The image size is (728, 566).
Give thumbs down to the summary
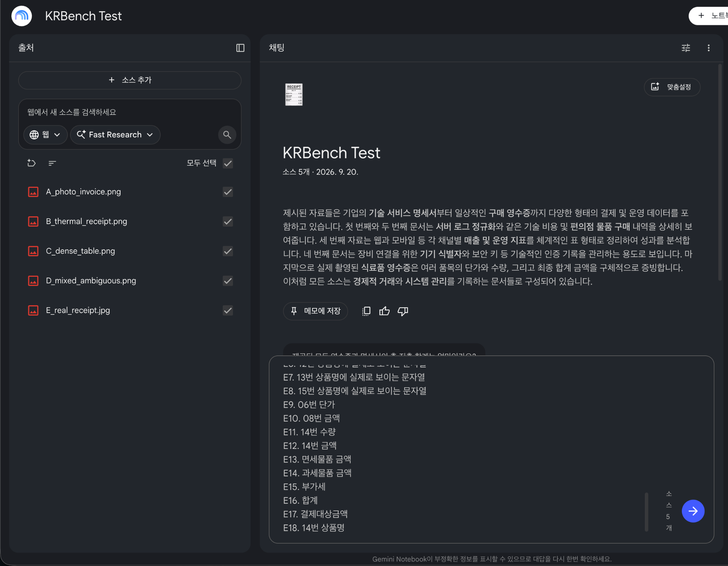click(x=403, y=311)
